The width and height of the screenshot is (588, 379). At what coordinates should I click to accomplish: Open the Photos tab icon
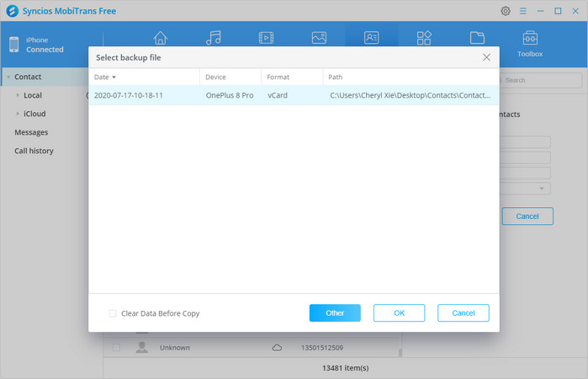[319, 38]
